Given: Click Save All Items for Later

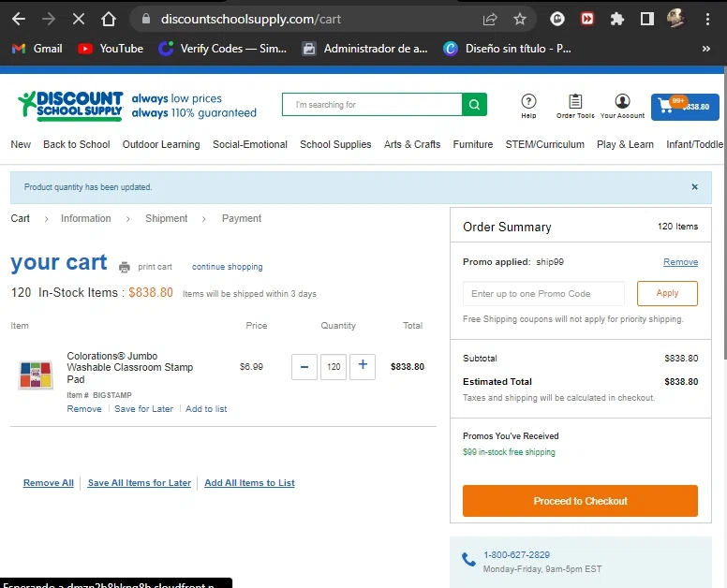Looking at the screenshot, I should click(x=139, y=483).
